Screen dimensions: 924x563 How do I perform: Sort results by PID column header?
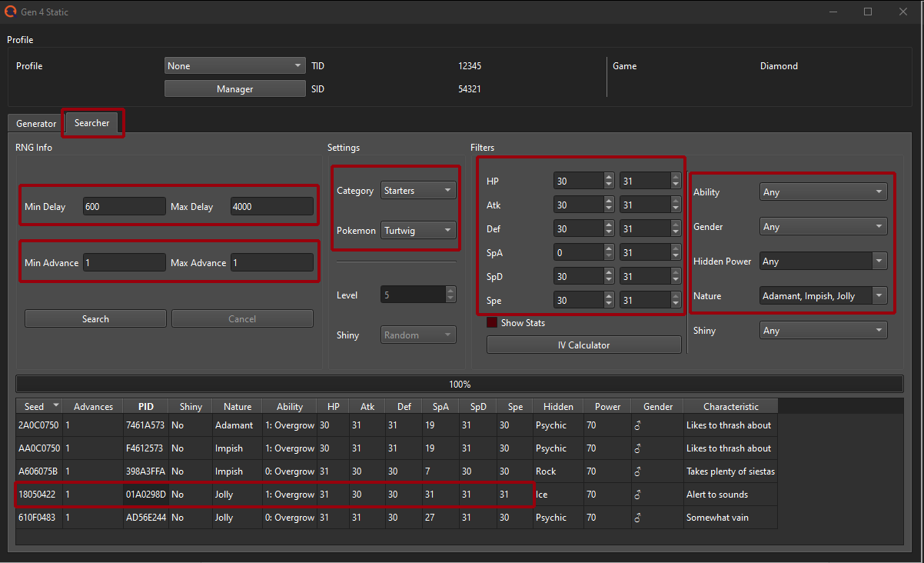(x=146, y=406)
